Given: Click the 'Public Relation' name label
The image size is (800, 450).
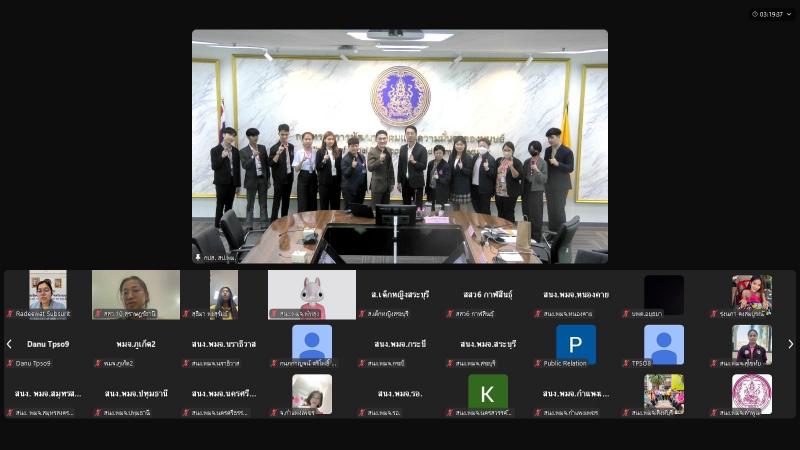Looking at the screenshot, I should [x=565, y=363].
